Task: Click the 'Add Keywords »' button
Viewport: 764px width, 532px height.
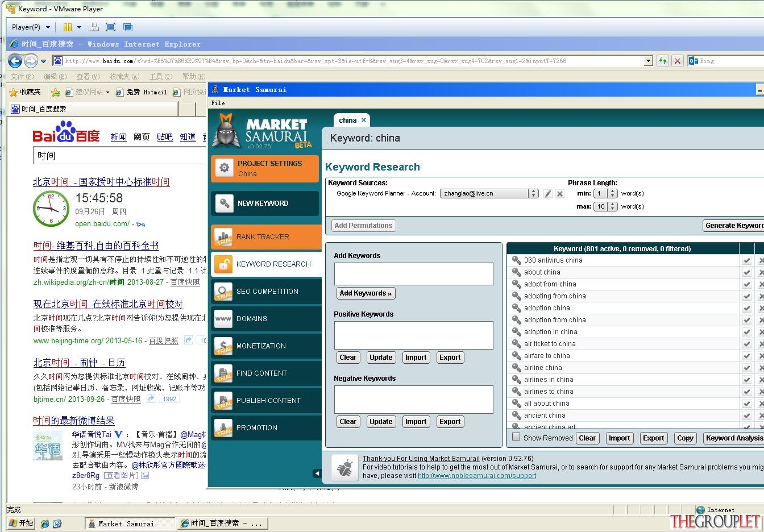Action: click(x=366, y=293)
